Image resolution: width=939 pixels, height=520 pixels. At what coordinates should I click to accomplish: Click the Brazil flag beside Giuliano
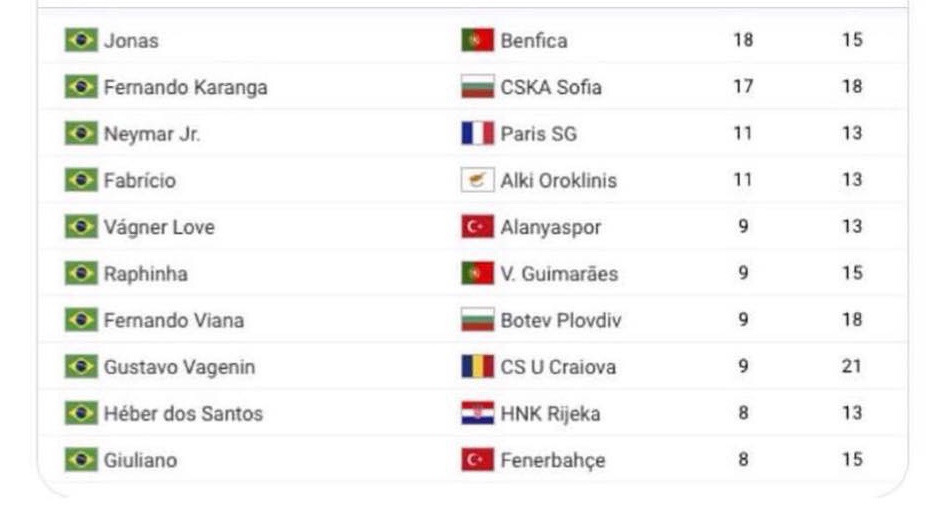coord(81,460)
